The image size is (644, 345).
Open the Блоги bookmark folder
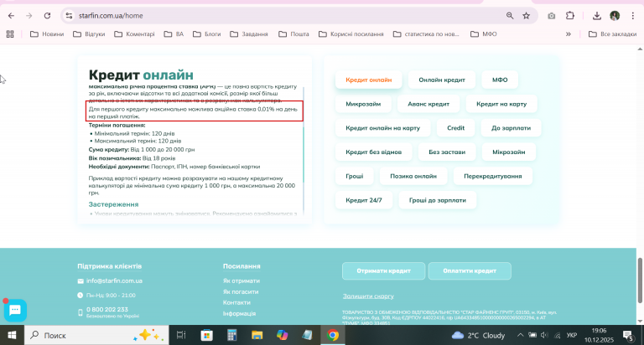point(207,34)
